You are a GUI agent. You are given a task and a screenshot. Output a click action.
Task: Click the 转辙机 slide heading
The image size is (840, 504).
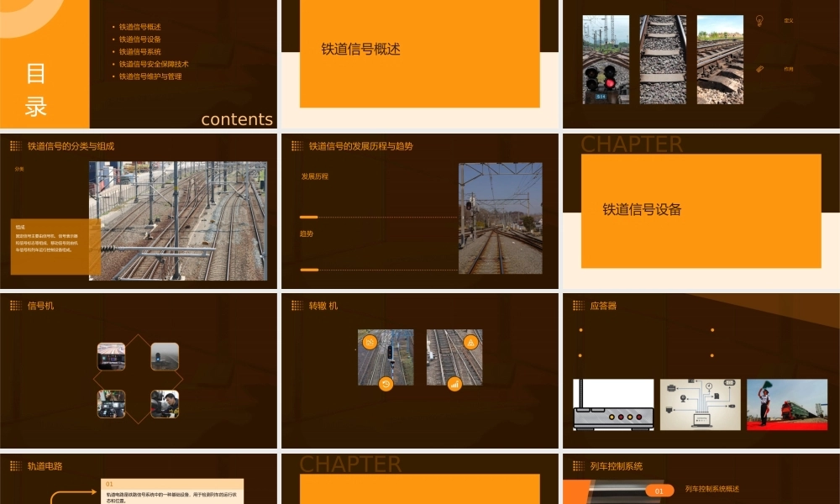coord(323,306)
